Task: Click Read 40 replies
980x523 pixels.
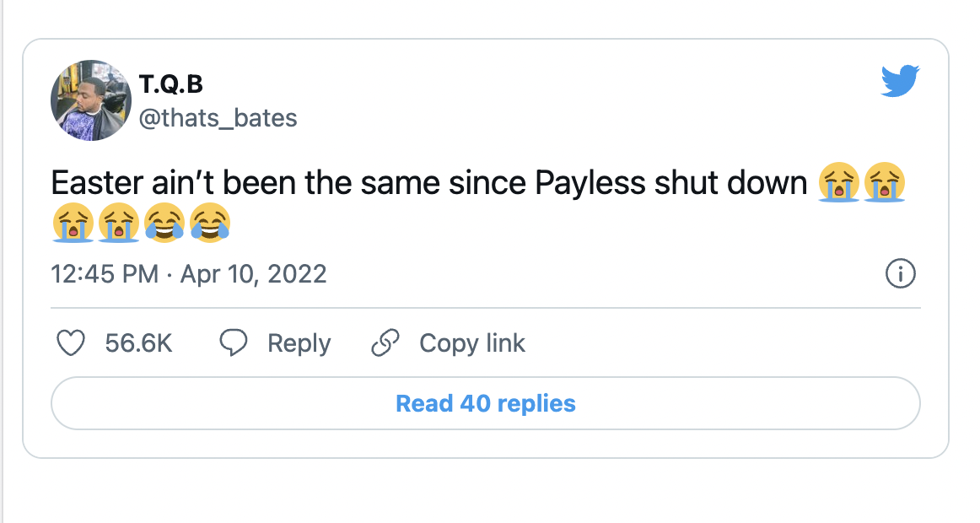Action: click(485, 403)
